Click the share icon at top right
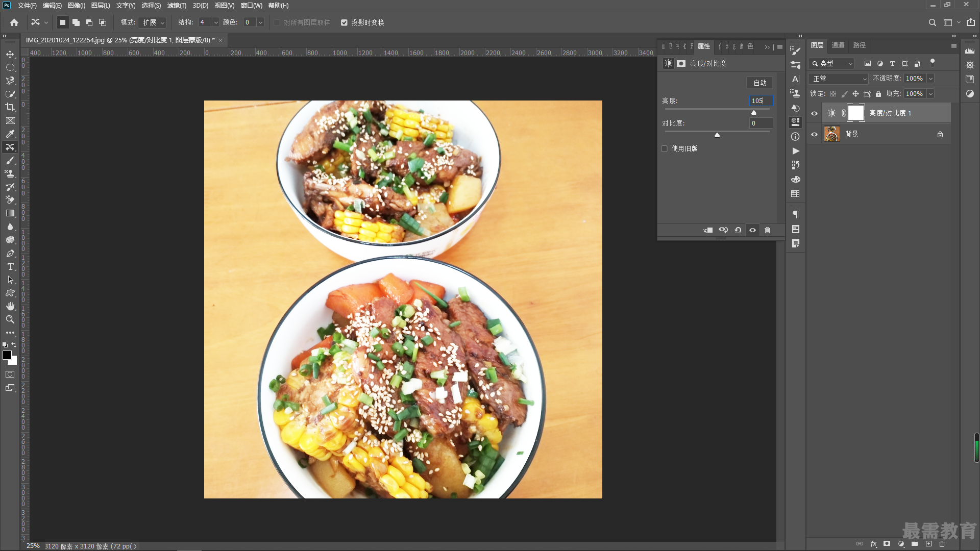 point(971,22)
